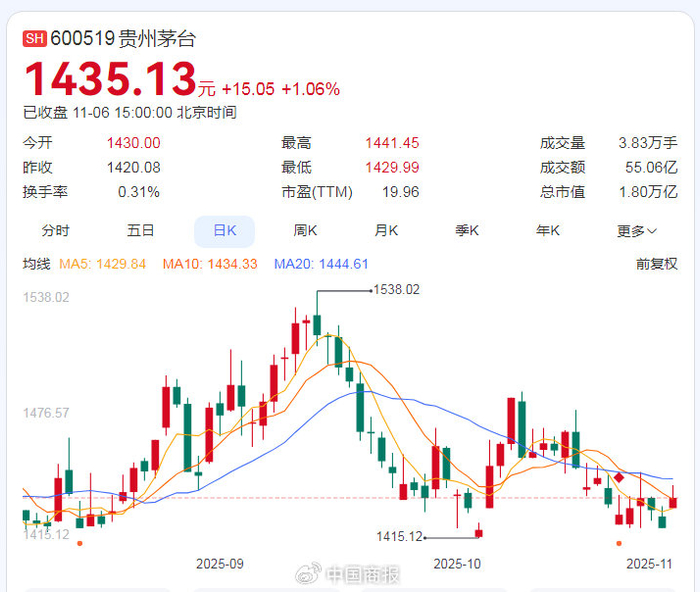Click the 2025-10 date axis label
The image size is (700, 592).
coord(457,564)
